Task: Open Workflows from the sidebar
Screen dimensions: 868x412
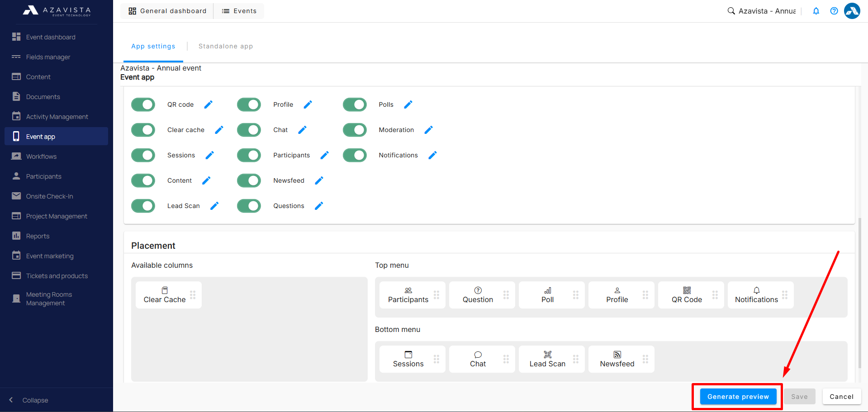Action: 56,156
